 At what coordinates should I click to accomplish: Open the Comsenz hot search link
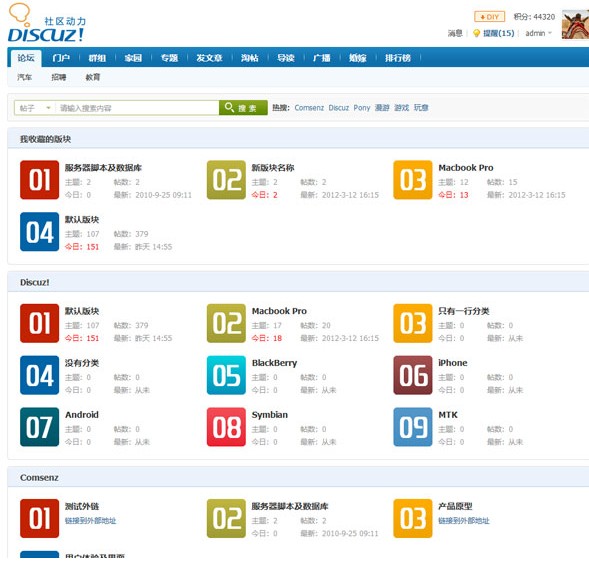(309, 108)
